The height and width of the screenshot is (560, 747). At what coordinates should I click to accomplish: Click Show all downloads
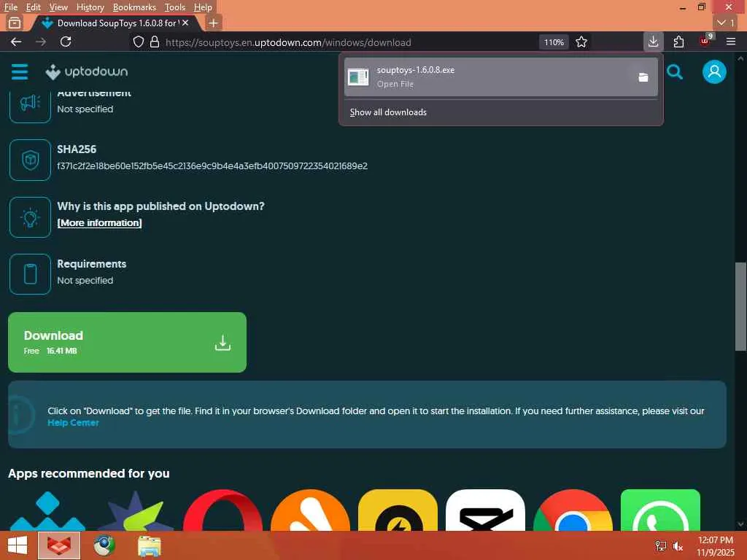click(388, 112)
